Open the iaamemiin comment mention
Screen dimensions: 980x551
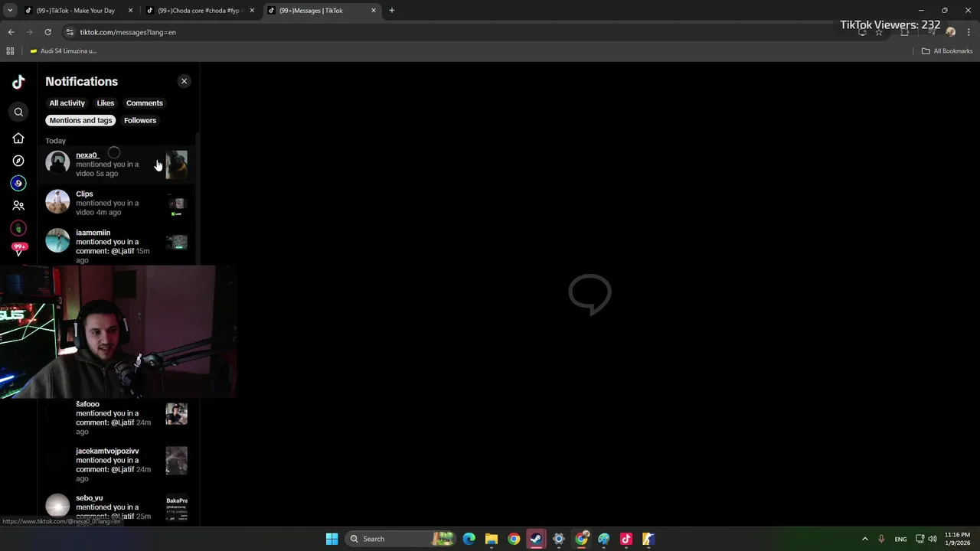pos(116,246)
